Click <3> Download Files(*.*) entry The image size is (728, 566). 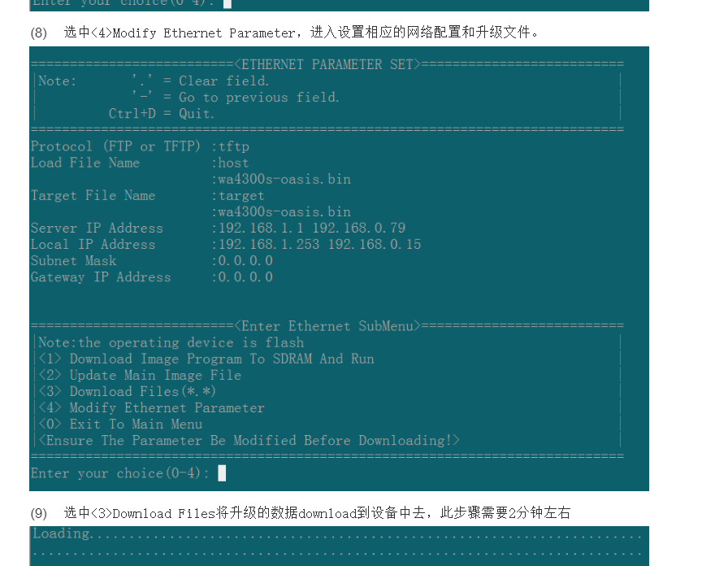tap(128, 391)
